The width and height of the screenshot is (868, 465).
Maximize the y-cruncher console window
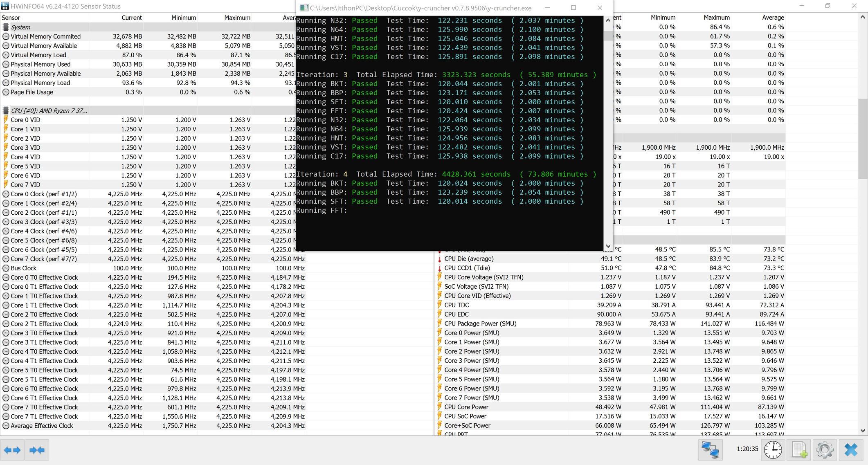[573, 8]
